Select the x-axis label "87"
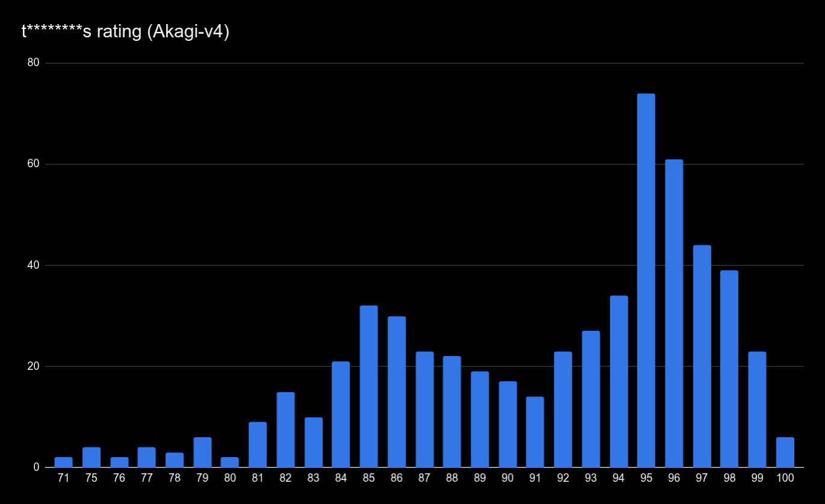 coord(424,479)
